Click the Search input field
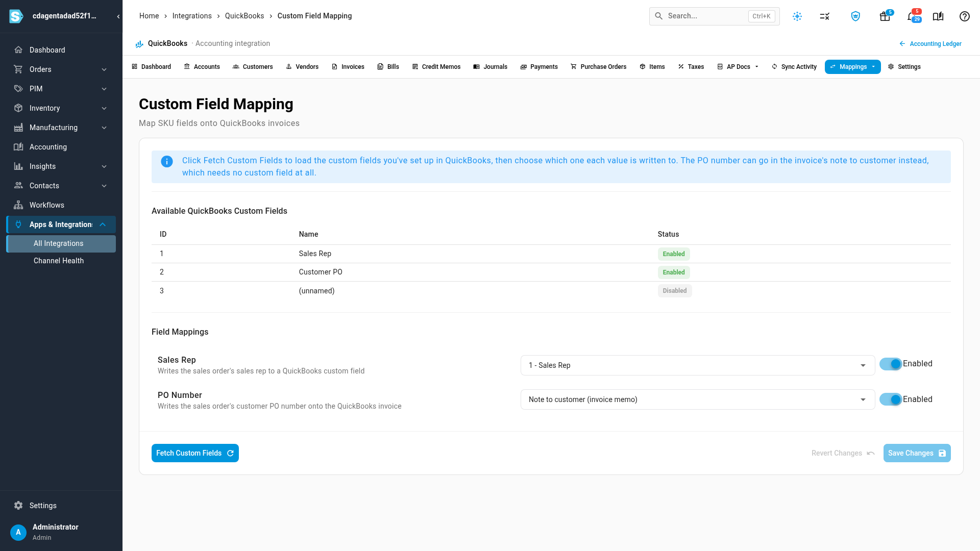This screenshot has height=551, width=980. (x=714, y=16)
